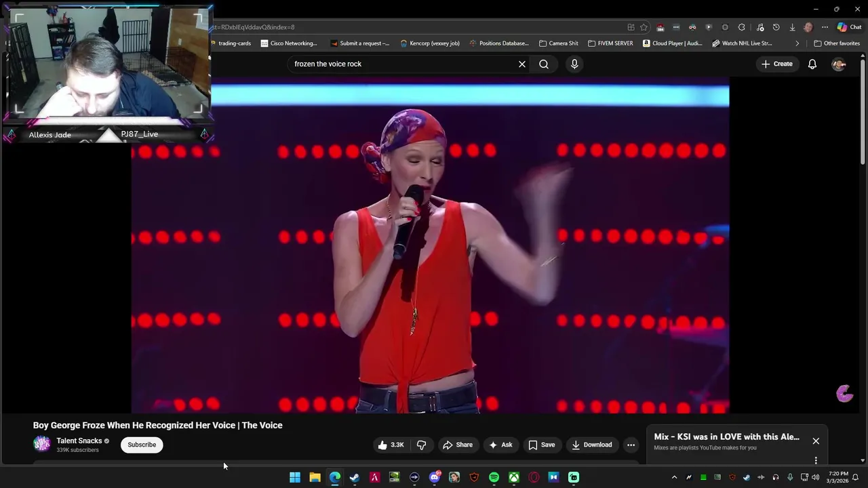Open the headphones tray icon
The height and width of the screenshot is (488, 868).
click(x=776, y=477)
